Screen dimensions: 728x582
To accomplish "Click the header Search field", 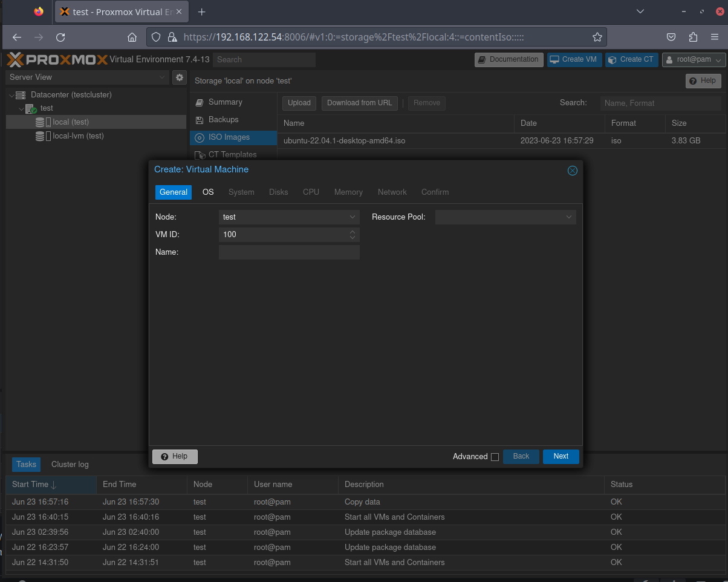I will [264, 59].
